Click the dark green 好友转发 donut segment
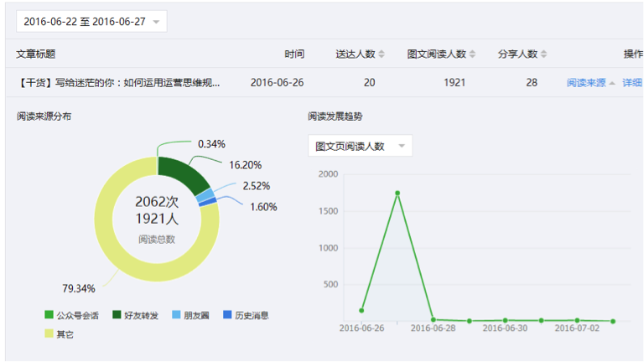Screen dimensions: 644x362 [184, 173]
